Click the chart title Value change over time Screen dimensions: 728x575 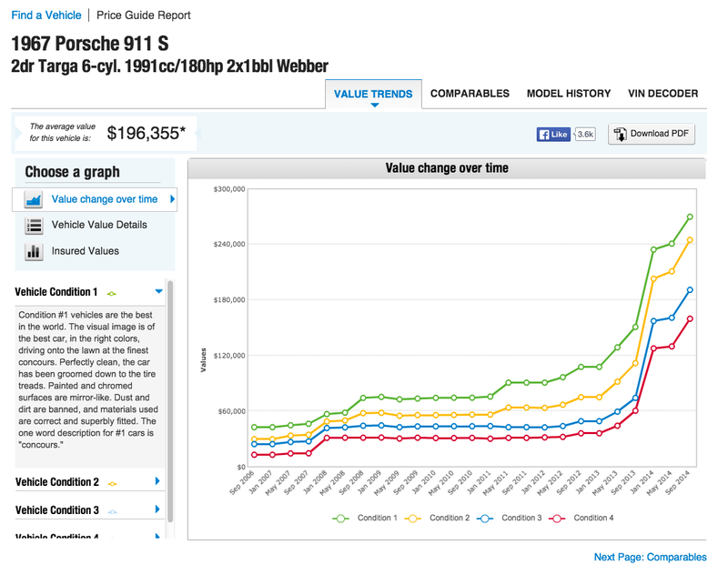pyautogui.click(x=447, y=168)
